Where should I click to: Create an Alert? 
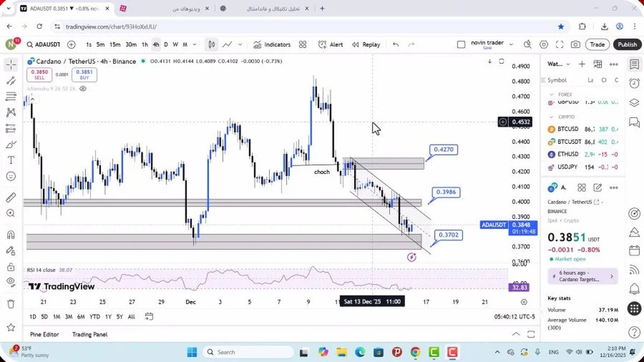(331, 45)
